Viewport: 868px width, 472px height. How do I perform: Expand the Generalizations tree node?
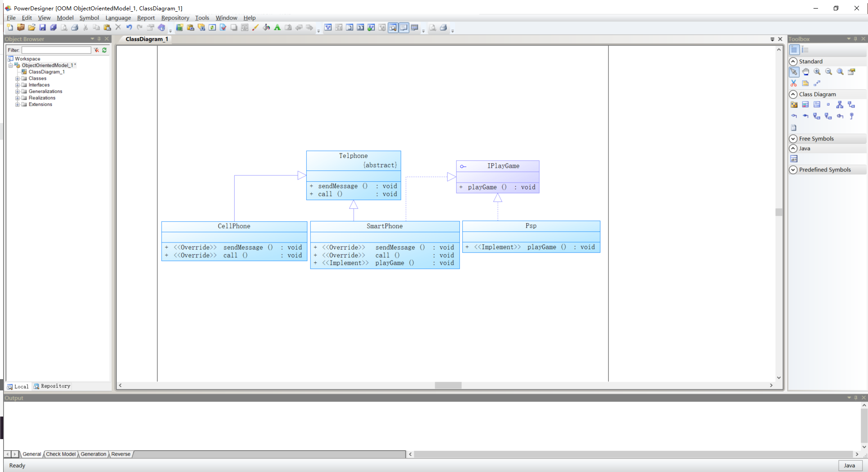tap(18, 91)
